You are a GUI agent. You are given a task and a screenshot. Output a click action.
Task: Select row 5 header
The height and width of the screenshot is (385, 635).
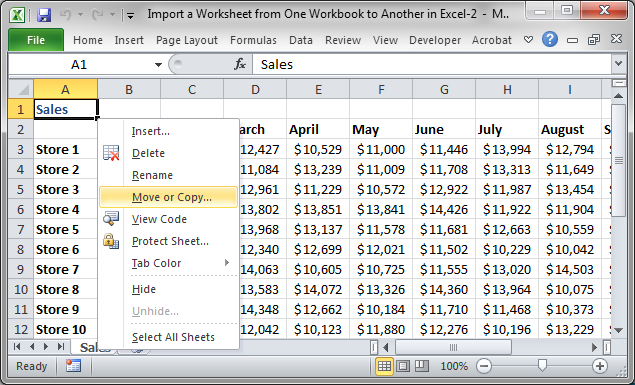[21, 189]
